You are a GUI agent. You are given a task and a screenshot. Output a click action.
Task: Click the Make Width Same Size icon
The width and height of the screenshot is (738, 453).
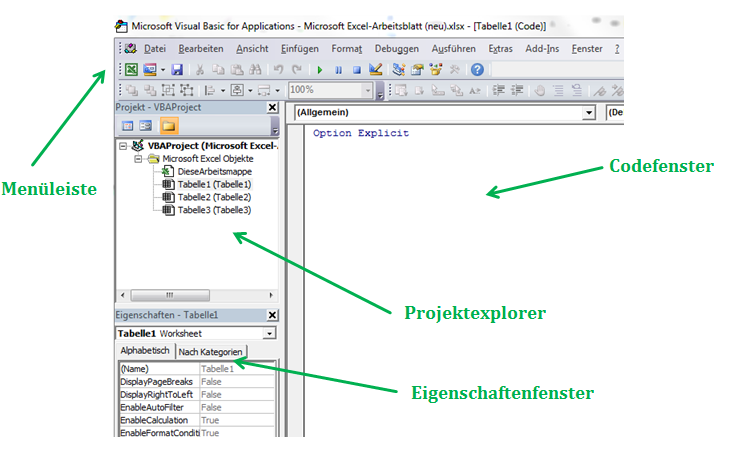(x=264, y=90)
